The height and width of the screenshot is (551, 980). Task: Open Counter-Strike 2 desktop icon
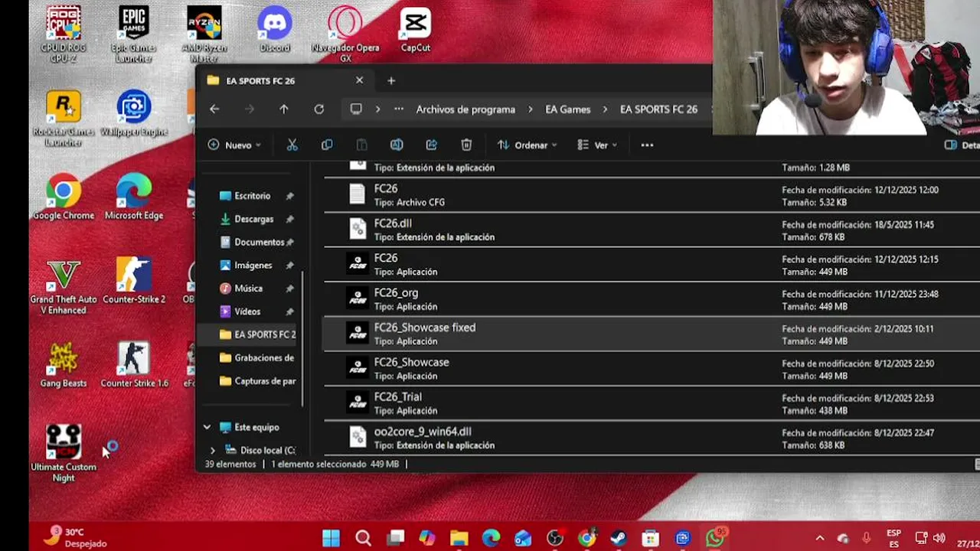[x=134, y=282]
